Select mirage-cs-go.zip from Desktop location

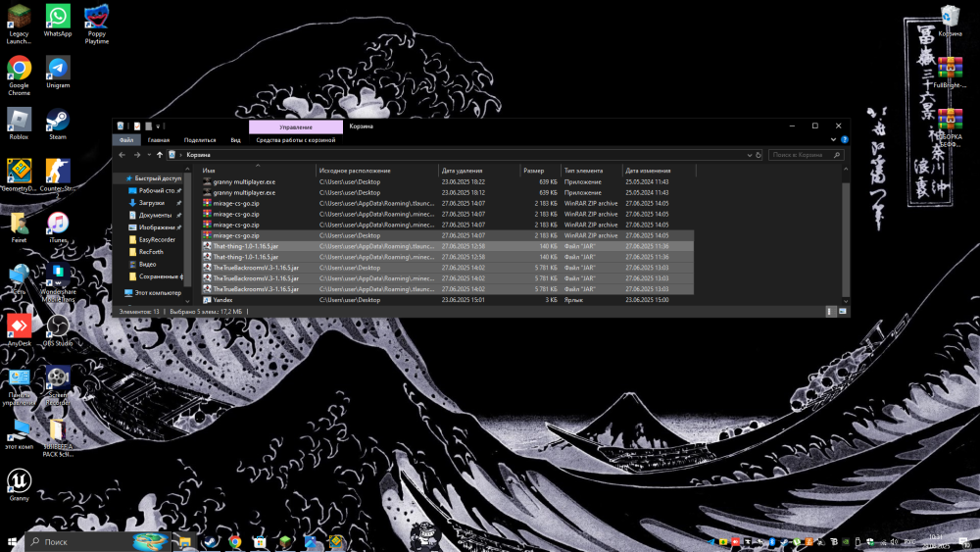tap(447, 235)
